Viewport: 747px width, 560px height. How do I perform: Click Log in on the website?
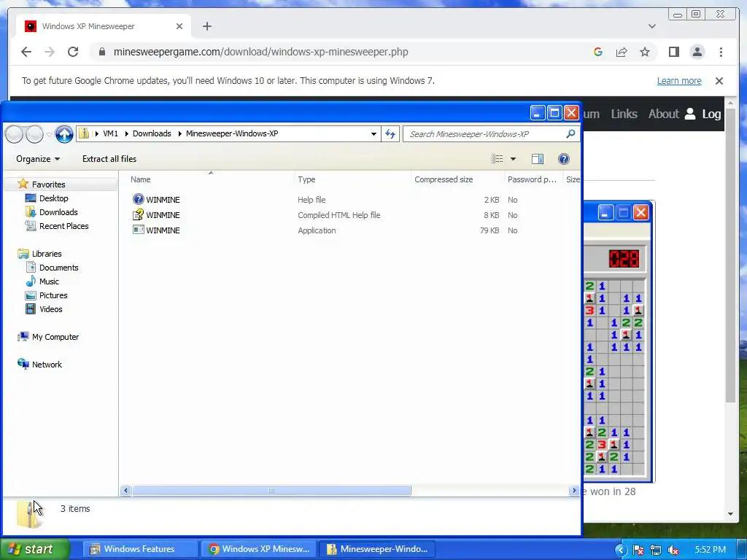(703, 114)
